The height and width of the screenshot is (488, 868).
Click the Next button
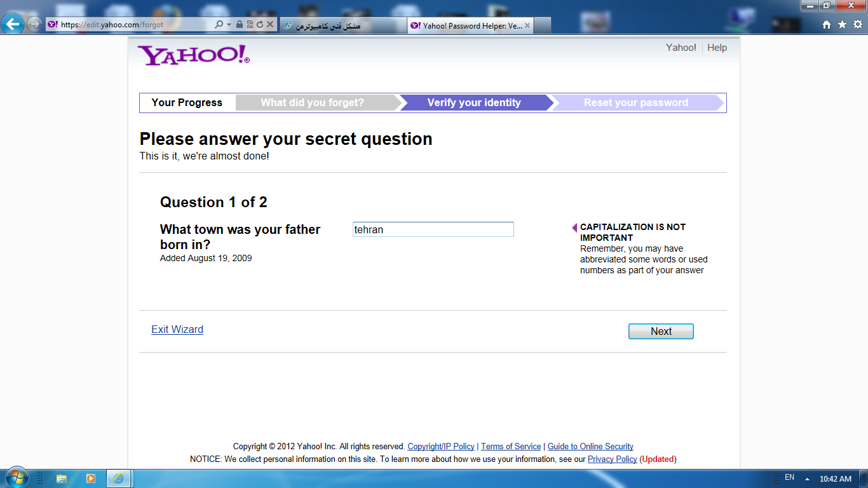click(x=661, y=331)
